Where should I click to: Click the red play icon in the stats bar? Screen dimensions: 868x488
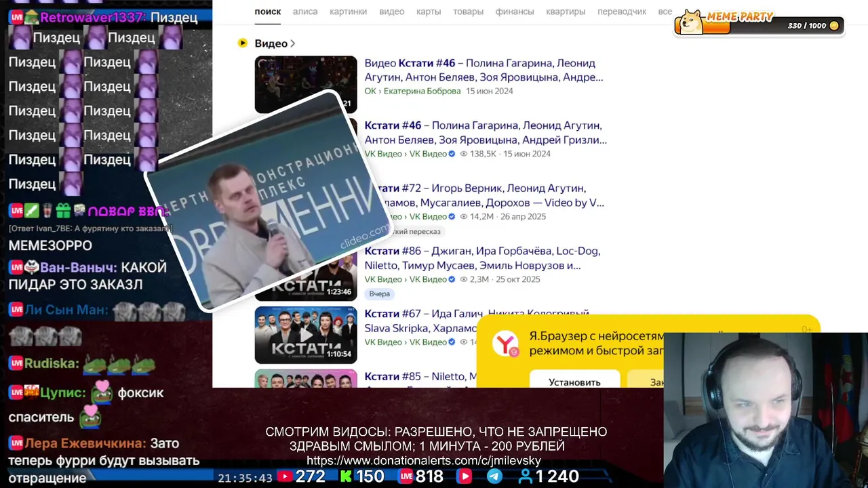(x=465, y=477)
